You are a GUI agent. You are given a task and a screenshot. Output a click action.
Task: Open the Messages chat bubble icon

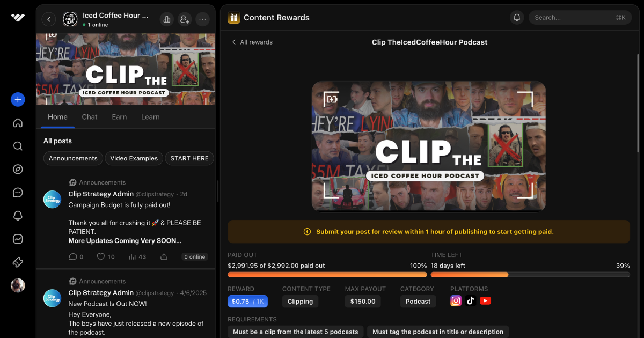tap(18, 193)
